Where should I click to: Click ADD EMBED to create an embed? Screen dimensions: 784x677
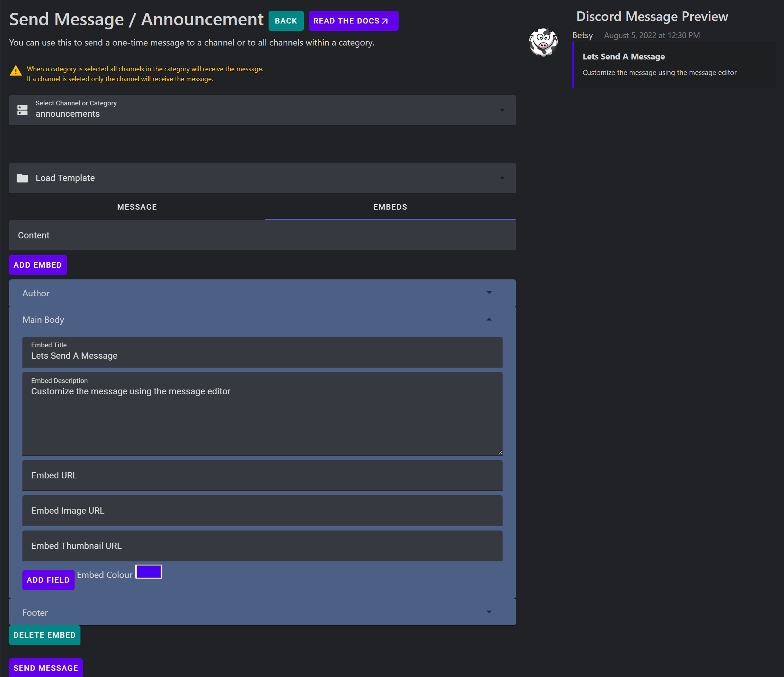tap(37, 265)
